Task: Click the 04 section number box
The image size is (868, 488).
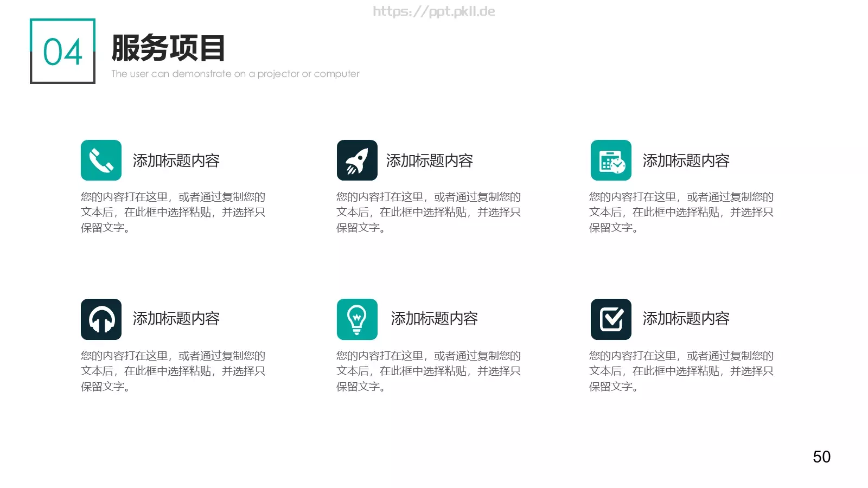Action: click(x=62, y=51)
